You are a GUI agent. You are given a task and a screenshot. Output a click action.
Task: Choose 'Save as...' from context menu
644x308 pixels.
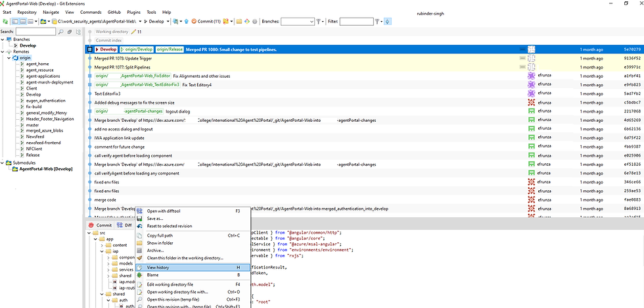point(193,218)
